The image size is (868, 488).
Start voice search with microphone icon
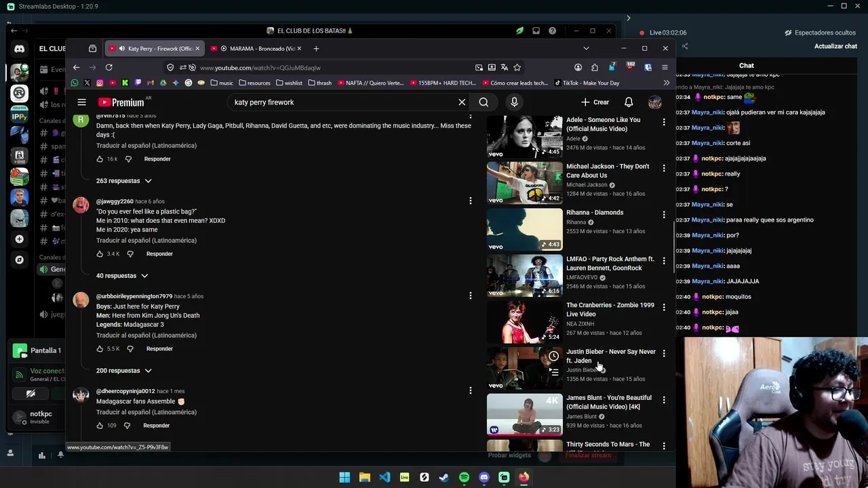(x=514, y=102)
